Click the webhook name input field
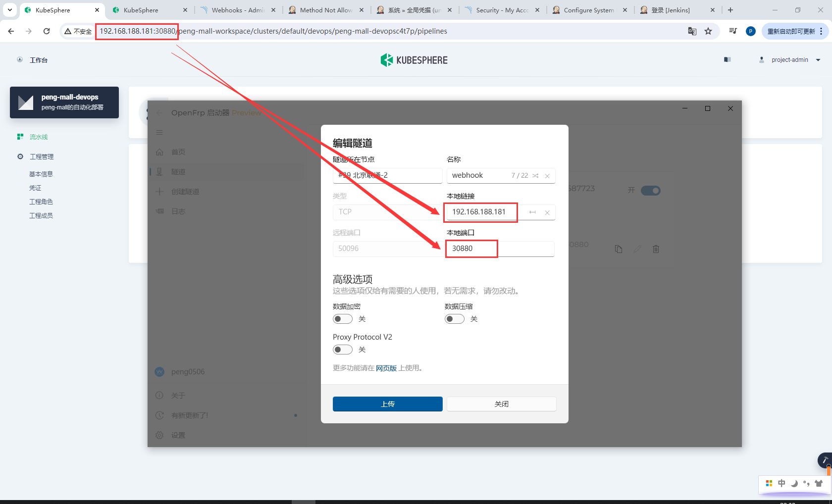The image size is (832, 504). point(501,176)
